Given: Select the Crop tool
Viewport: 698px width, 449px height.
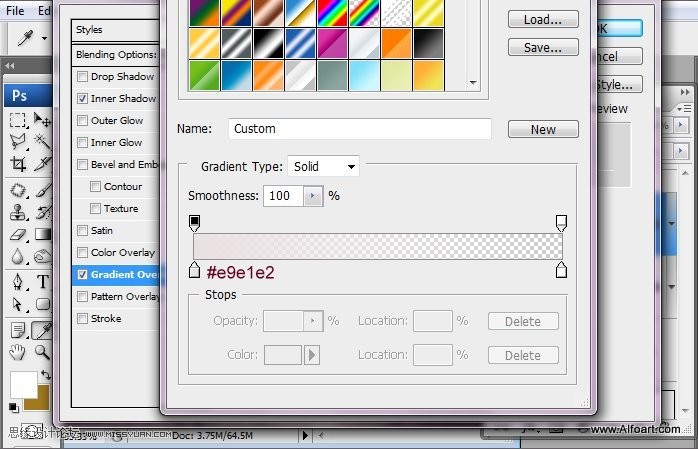Looking at the screenshot, I should click(x=18, y=164).
